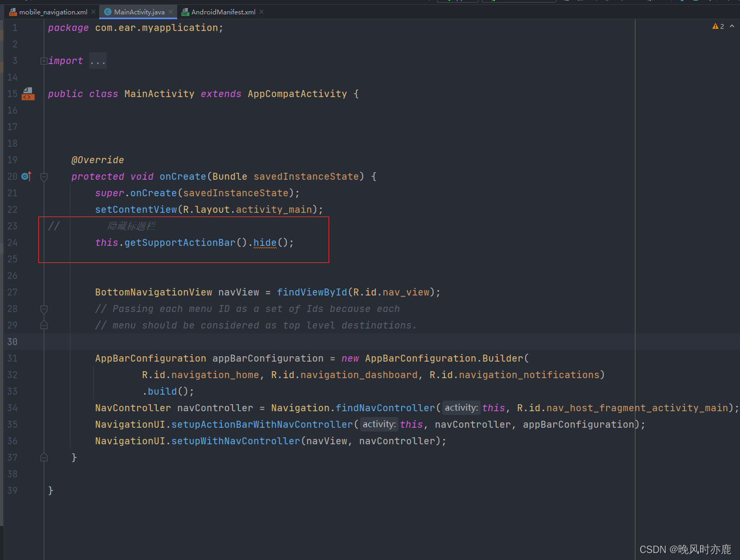Click getSupportActionBar on line 24
Screen dimensions: 740x560
tap(180, 243)
